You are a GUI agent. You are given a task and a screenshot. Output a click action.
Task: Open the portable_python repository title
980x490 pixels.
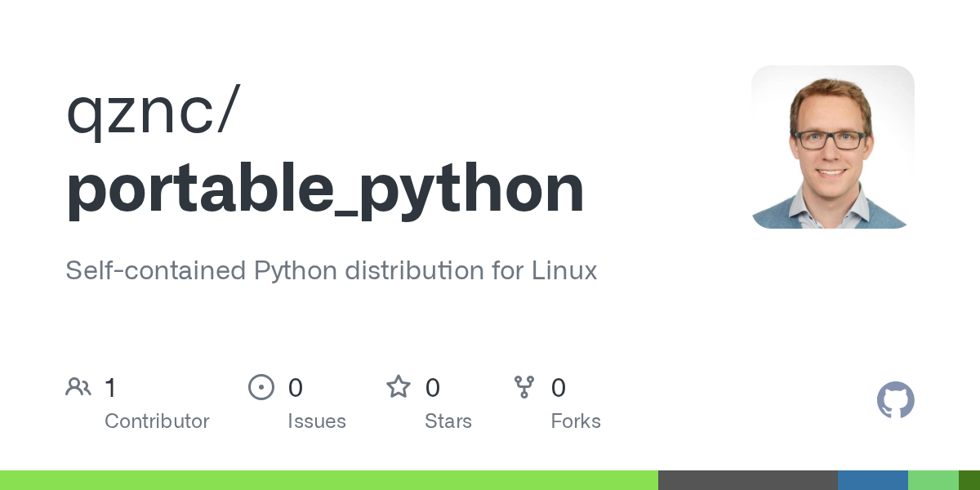click(x=325, y=189)
